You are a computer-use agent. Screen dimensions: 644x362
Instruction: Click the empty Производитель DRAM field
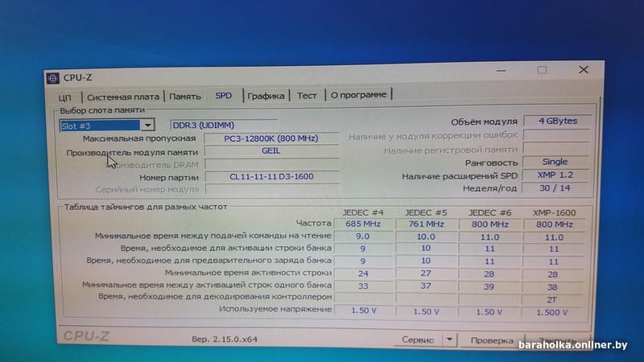tap(272, 164)
